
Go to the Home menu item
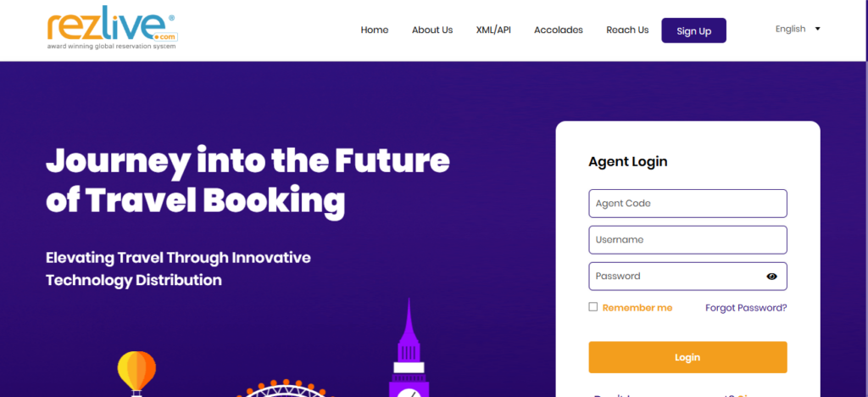pos(375,31)
